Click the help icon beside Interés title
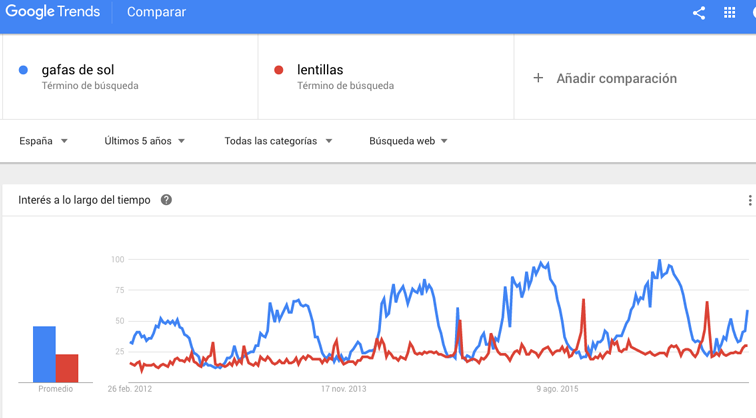This screenshot has height=418, width=756. pyautogui.click(x=166, y=200)
